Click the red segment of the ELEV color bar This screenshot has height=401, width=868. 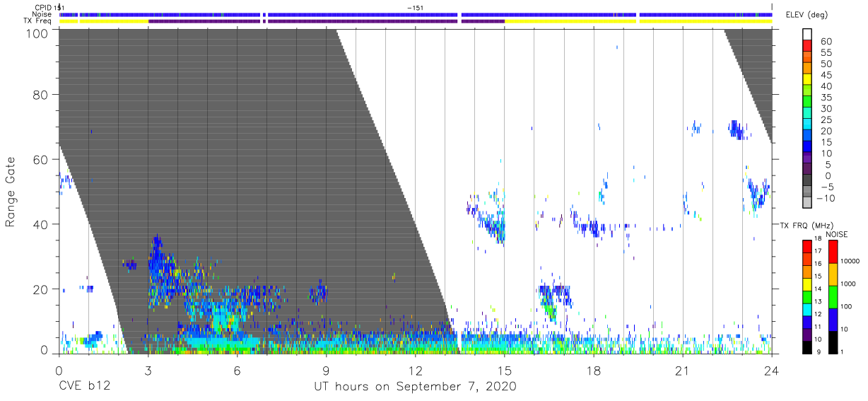click(807, 47)
